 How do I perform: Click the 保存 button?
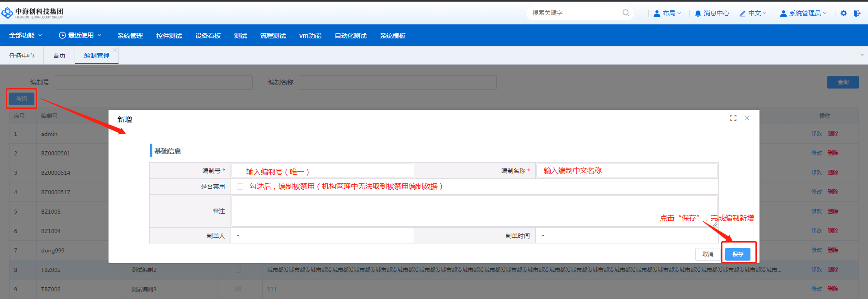point(738,254)
